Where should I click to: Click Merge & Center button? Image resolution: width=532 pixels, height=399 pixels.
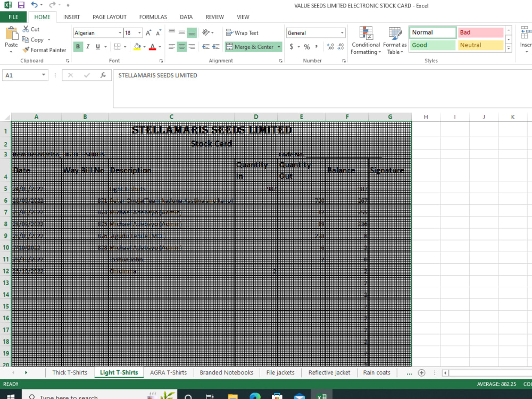pos(250,46)
